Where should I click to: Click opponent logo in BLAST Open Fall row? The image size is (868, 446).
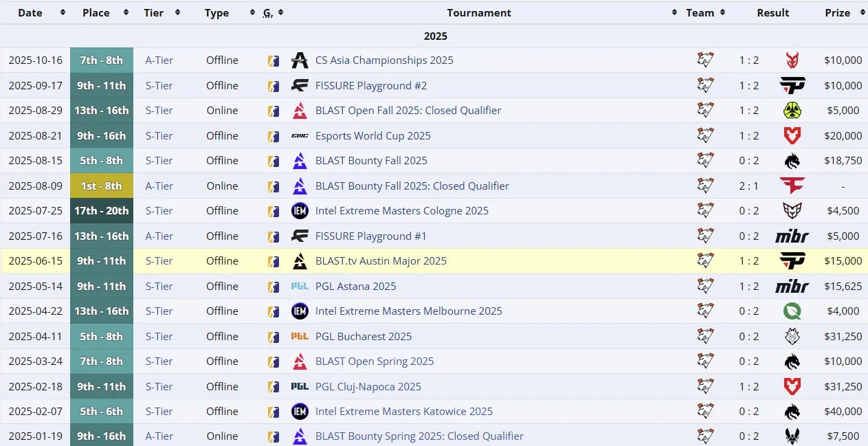[792, 111]
